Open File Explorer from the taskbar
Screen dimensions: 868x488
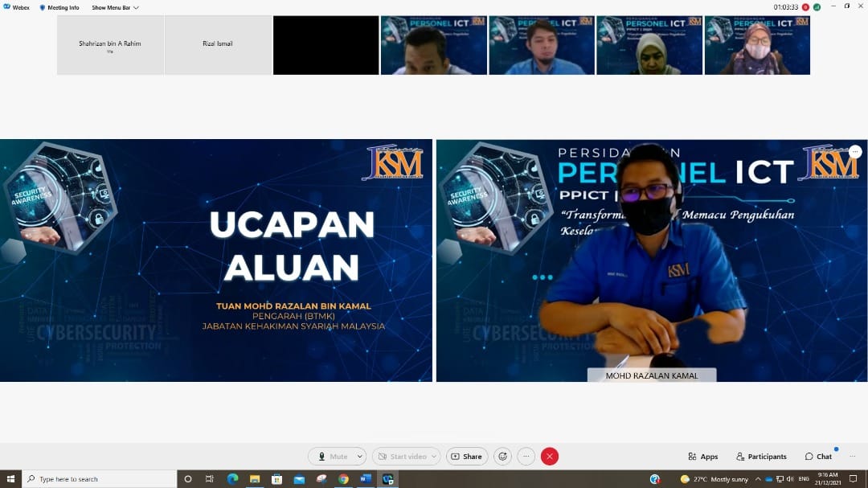(255, 478)
